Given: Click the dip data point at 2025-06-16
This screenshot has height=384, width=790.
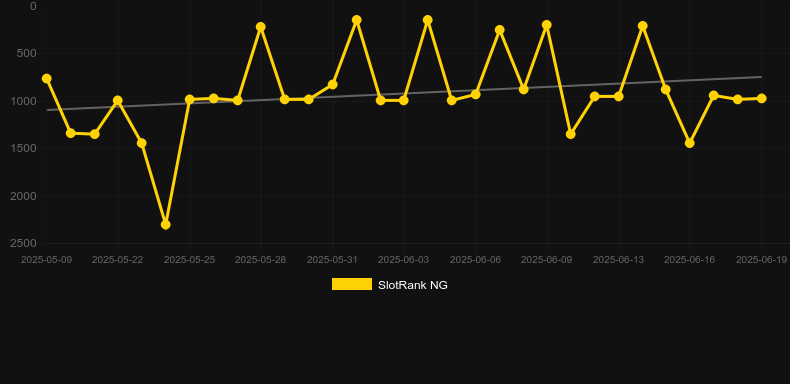Looking at the screenshot, I should tap(690, 143).
